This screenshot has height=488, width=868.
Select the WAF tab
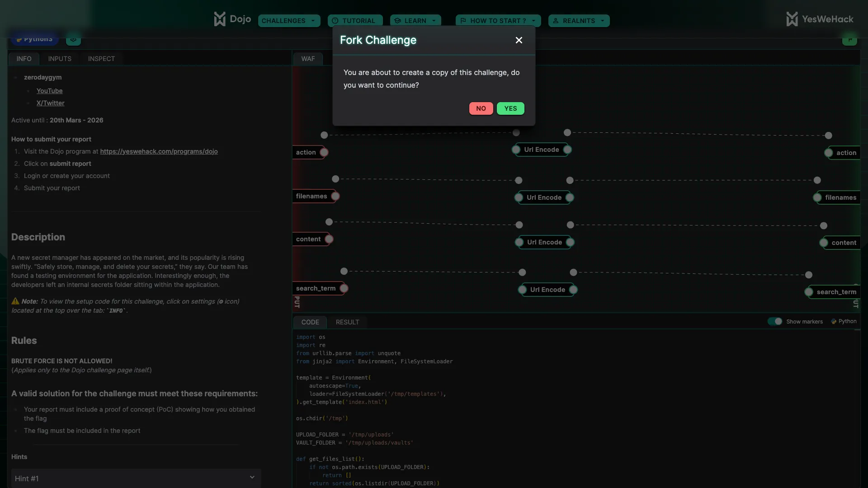click(x=308, y=59)
